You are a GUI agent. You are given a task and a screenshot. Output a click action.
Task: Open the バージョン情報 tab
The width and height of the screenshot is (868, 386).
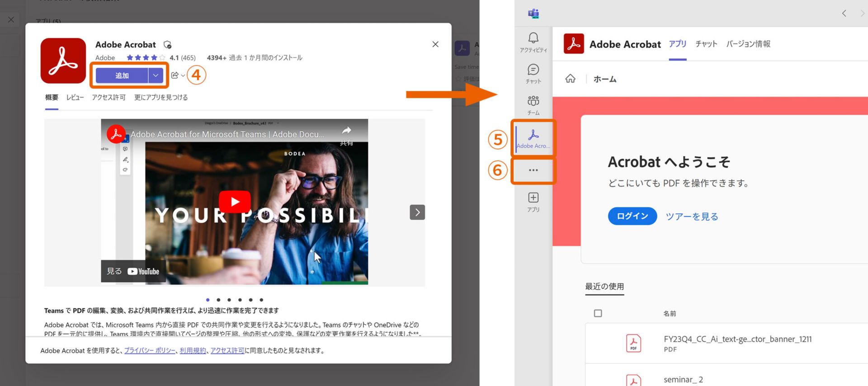748,44
